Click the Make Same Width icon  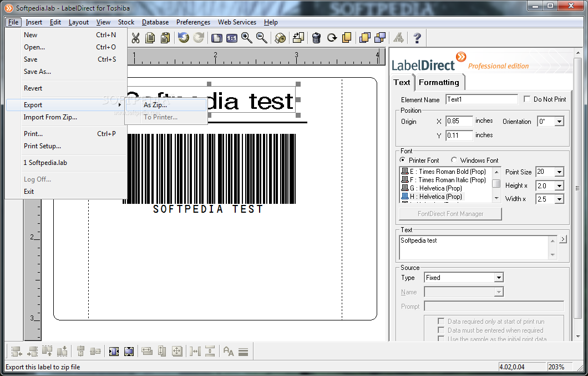point(147,351)
